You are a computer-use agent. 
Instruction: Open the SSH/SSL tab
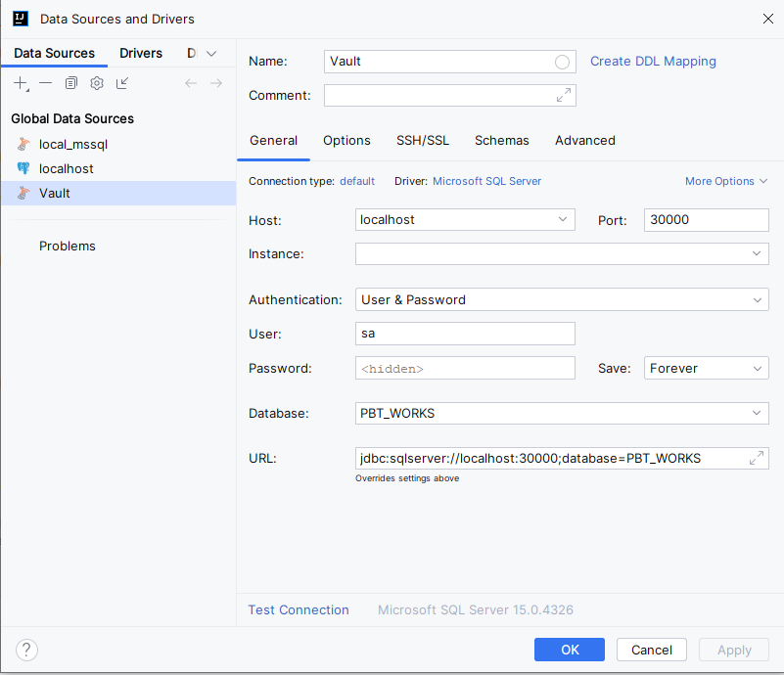(x=423, y=141)
